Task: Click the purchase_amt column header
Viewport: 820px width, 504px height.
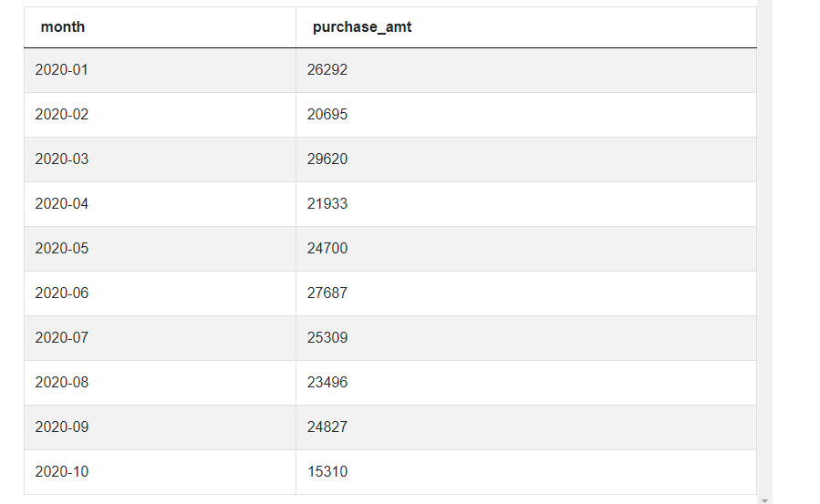Action: [362, 27]
